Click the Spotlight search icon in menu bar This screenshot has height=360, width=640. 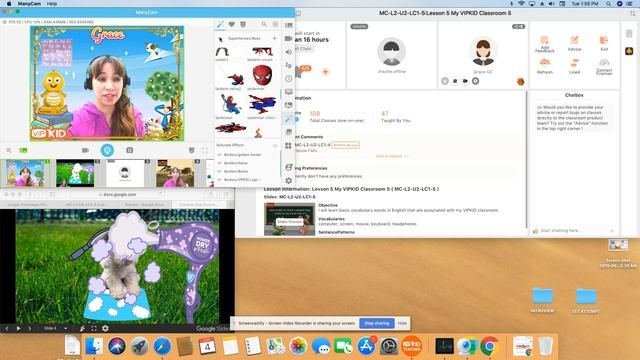[x=608, y=3]
